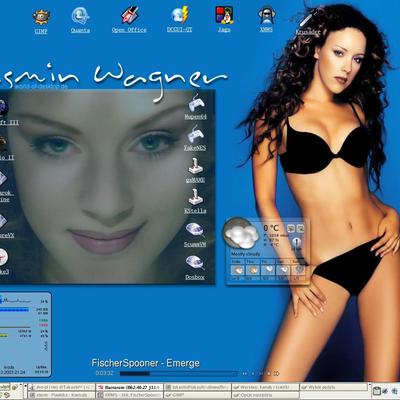Seek within the song progress bar
The image size is (400, 400).
point(178,374)
